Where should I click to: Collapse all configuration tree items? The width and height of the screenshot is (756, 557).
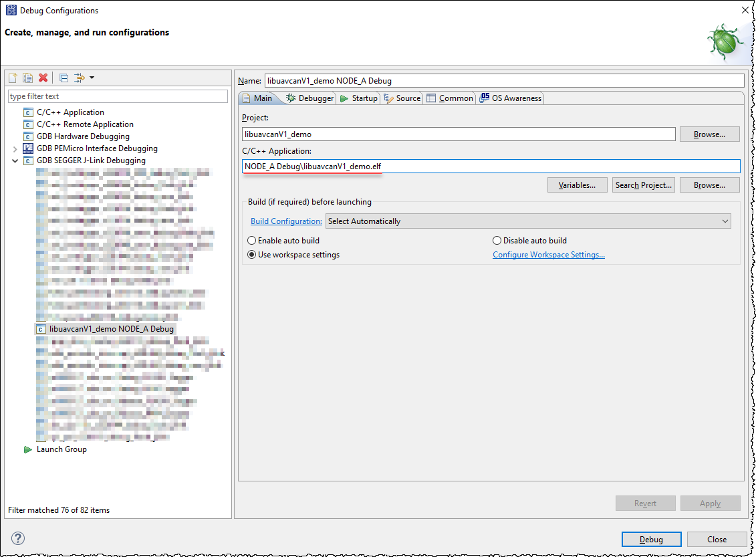click(64, 78)
